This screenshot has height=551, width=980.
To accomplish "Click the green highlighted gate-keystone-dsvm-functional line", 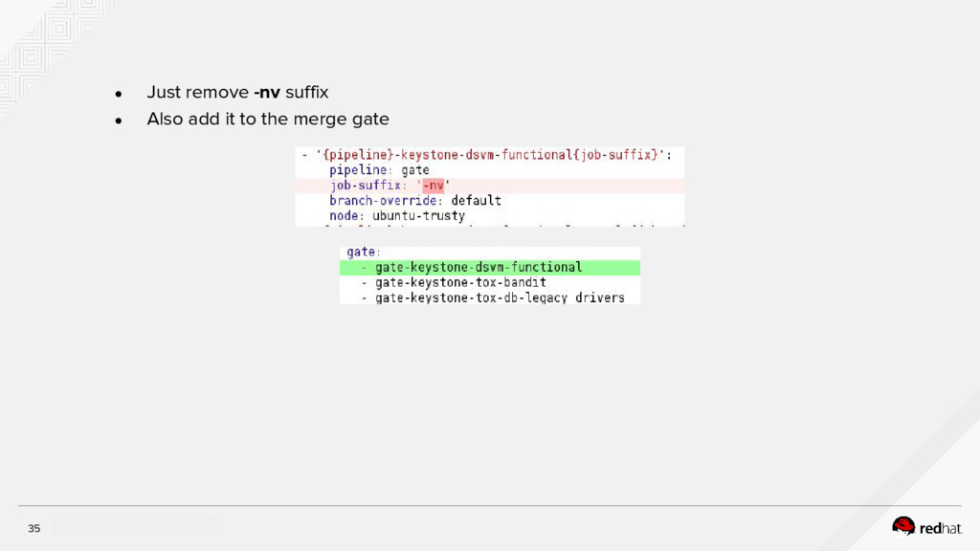I will (479, 268).
